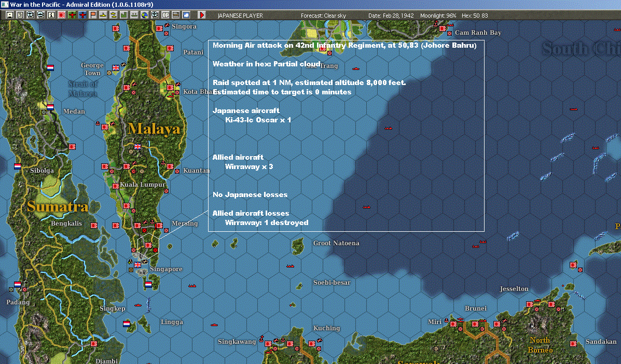Viewport: 621px width, 364px height.
Task: Open the document reports list icon
Action: click(x=20, y=15)
